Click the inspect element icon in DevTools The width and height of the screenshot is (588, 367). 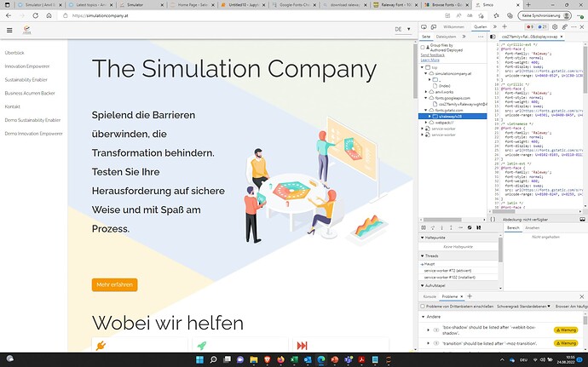click(424, 27)
